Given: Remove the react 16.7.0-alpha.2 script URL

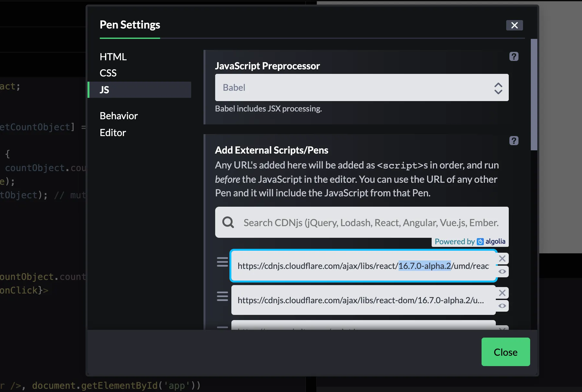Looking at the screenshot, I should tap(502, 259).
